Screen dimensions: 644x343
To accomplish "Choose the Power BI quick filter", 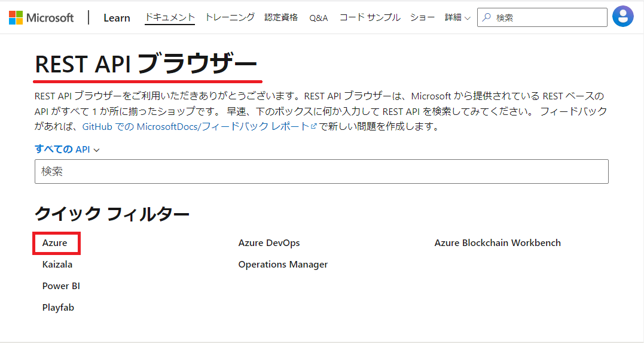I will tap(61, 286).
